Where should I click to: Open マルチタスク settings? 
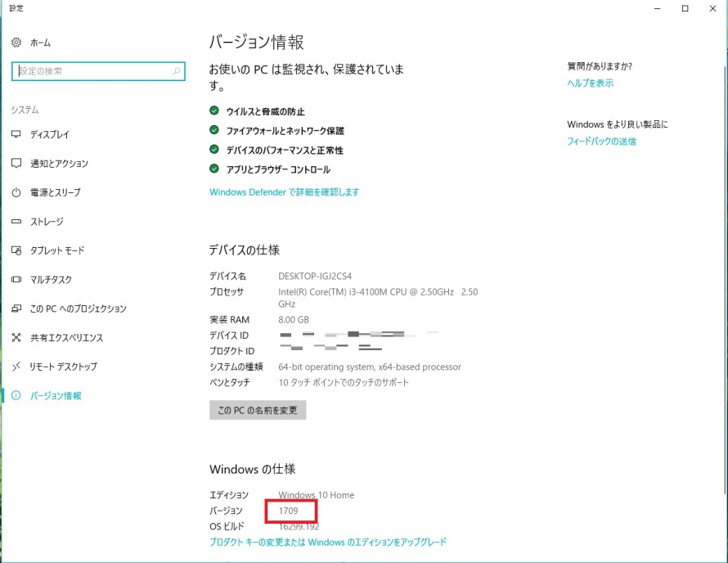click(x=51, y=280)
